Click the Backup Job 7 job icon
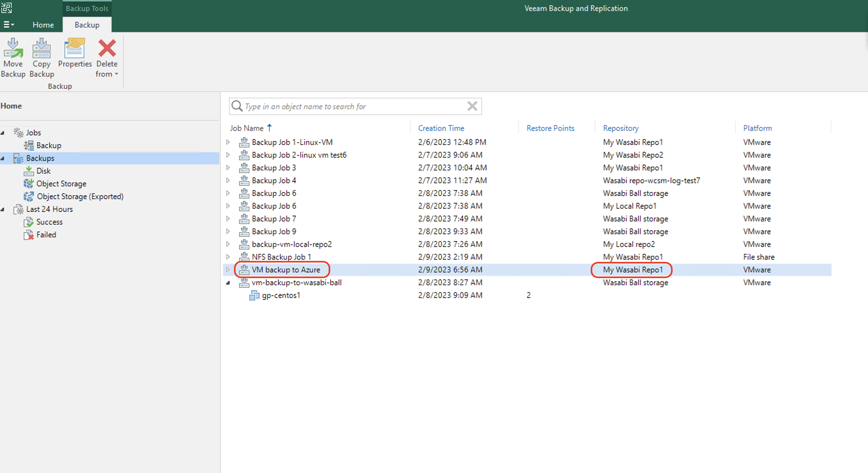 (244, 219)
